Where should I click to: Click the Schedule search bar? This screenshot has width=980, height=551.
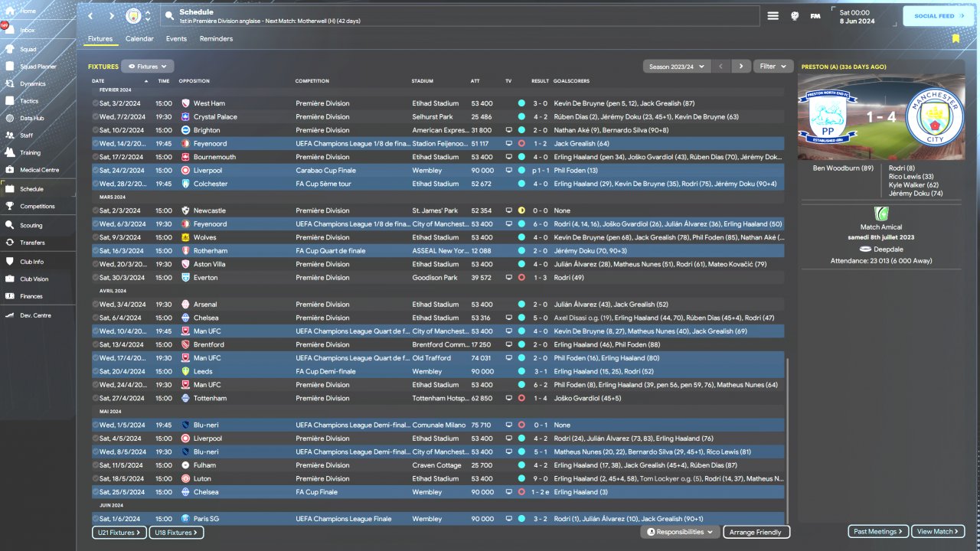coord(459,16)
